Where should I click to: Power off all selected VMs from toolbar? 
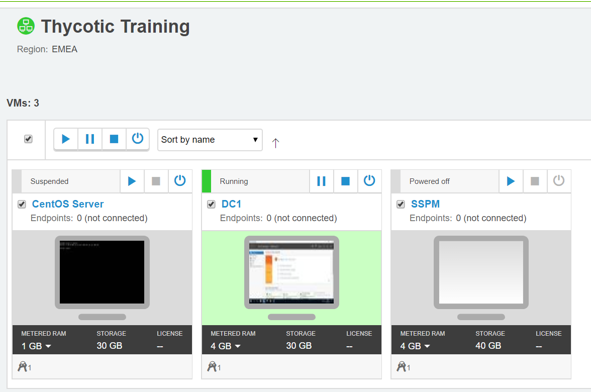point(138,139)
